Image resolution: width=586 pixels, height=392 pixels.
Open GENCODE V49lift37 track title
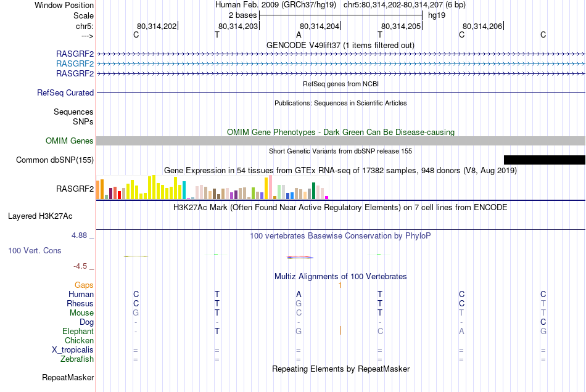(340, 45)
